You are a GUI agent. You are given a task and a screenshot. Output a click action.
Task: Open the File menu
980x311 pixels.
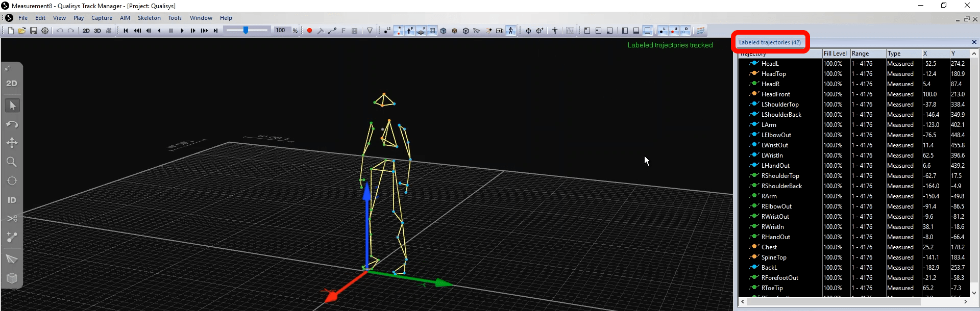(23, 18)
